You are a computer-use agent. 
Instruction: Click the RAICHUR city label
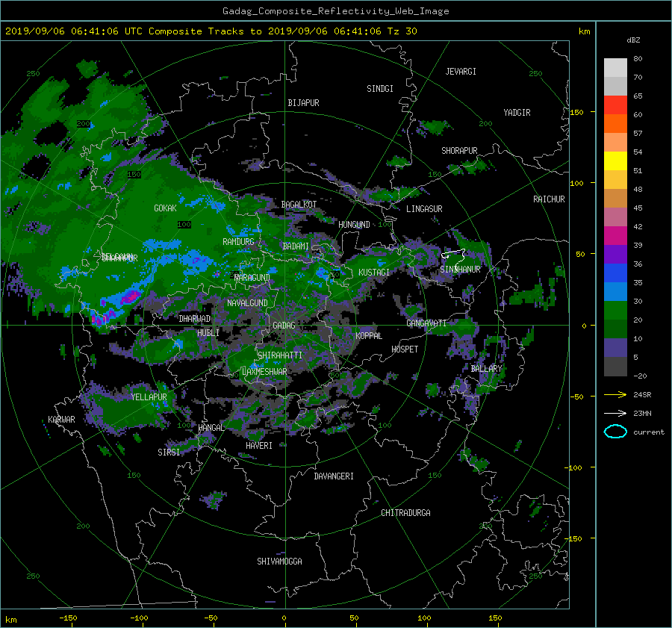[549, 199]
